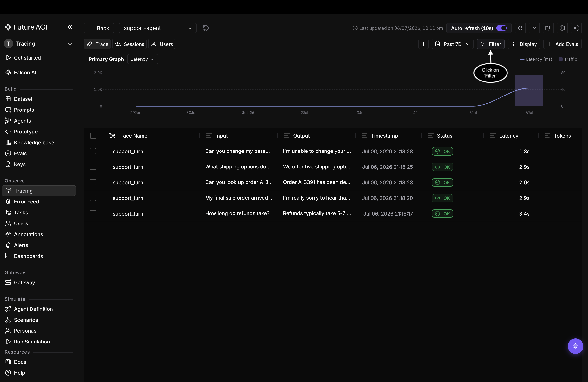This screenshot has width=588, height=382.
Task: Switch to the Users tab
Action: point(162,44)
